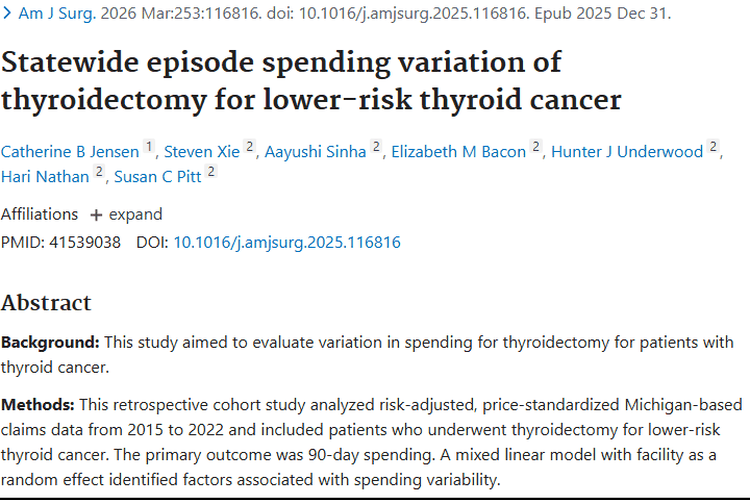Click affiliation superscript 2 after Steven Xie
750x500 pixels.
[251, 147]
